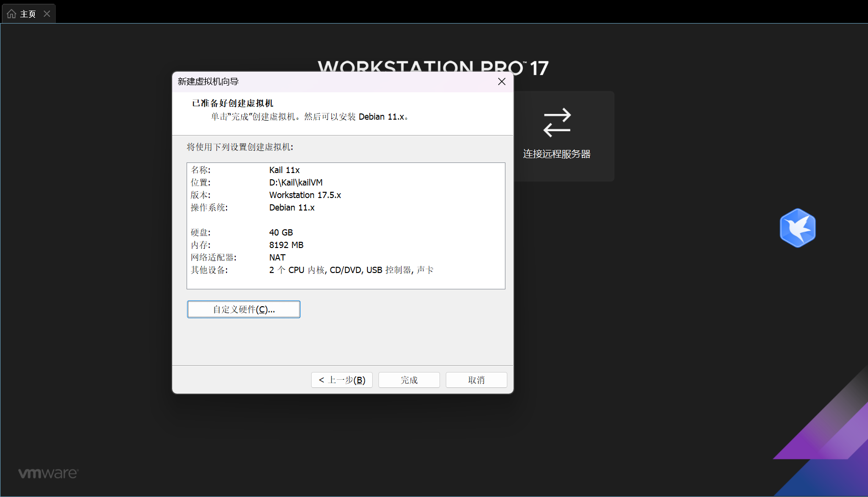Select the 主页 home tab
This screenshot has width=868, height=497.
(x=28, y=14)
